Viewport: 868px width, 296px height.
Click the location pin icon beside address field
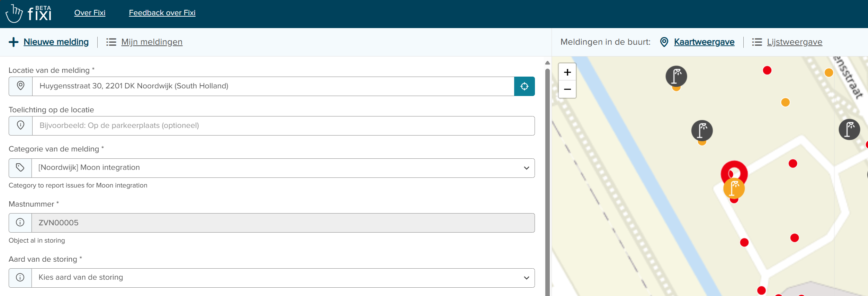[x=21, y=86]
